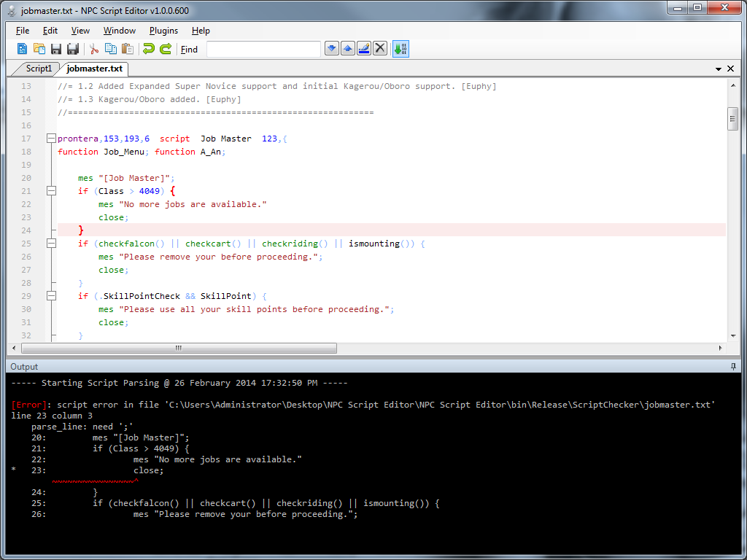Click 'checkcart' in line 25
The image size is (747, 560).
208,244
